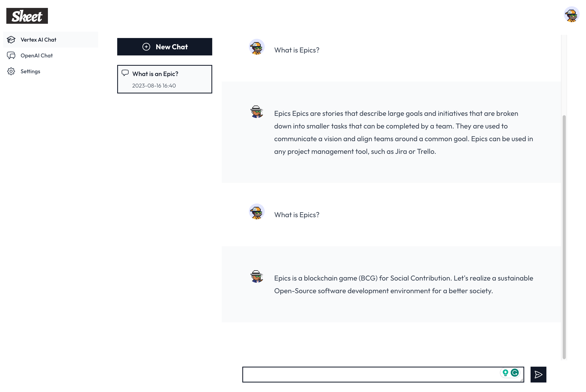Image resolution: width=586 pixels, height=392 pixels.
Task: Click the lightbulb suggestion icon in input
Action: click(x=505, y=373)
